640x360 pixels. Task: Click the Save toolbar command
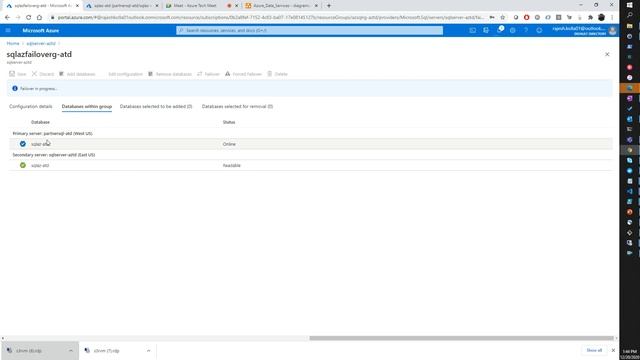(x=18, y=74)
